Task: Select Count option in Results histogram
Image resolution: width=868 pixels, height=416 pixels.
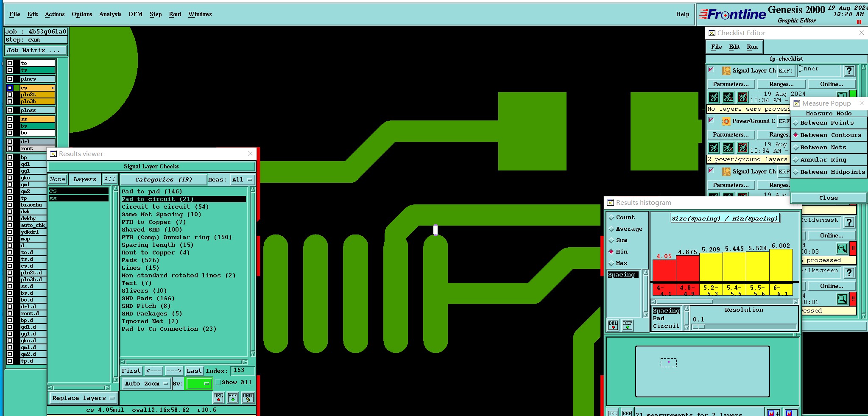Action: click(x=622, y=218)
